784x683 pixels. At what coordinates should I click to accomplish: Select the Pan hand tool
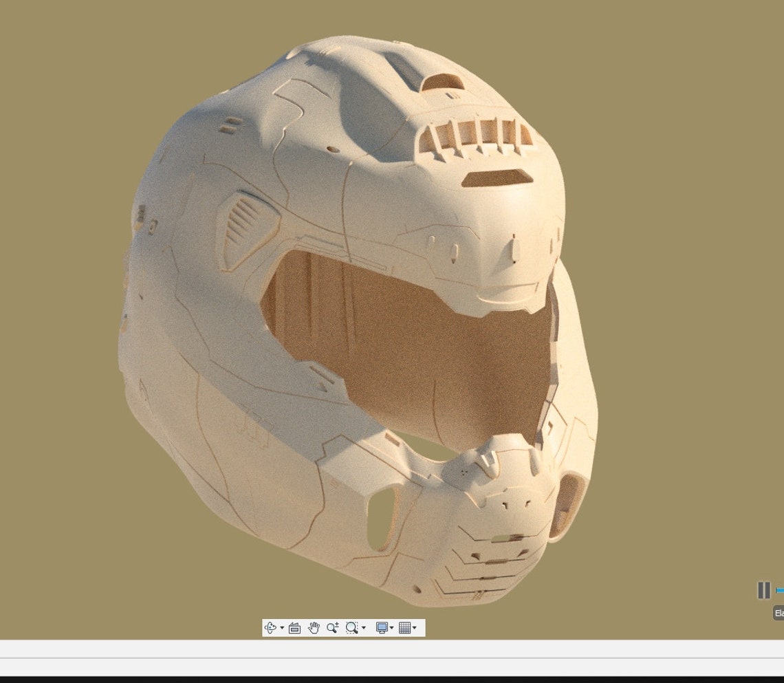point(314,627)
